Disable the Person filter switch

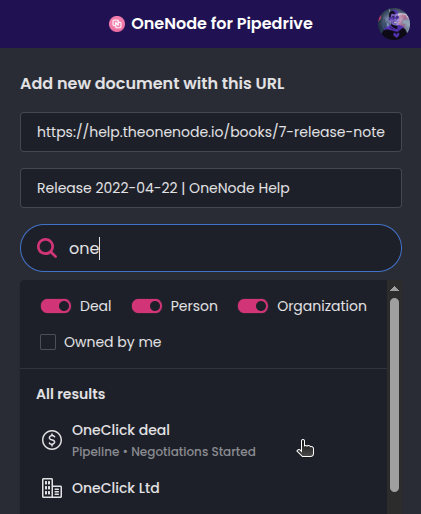147,306
